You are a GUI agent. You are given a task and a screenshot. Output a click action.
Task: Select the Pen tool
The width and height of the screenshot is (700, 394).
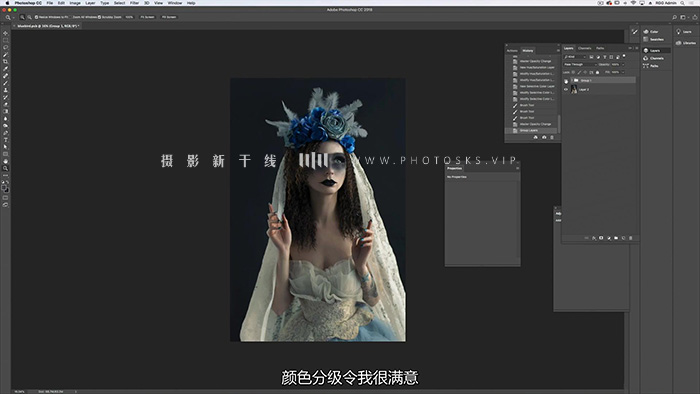pyautogui.click(x=5, y=133)
